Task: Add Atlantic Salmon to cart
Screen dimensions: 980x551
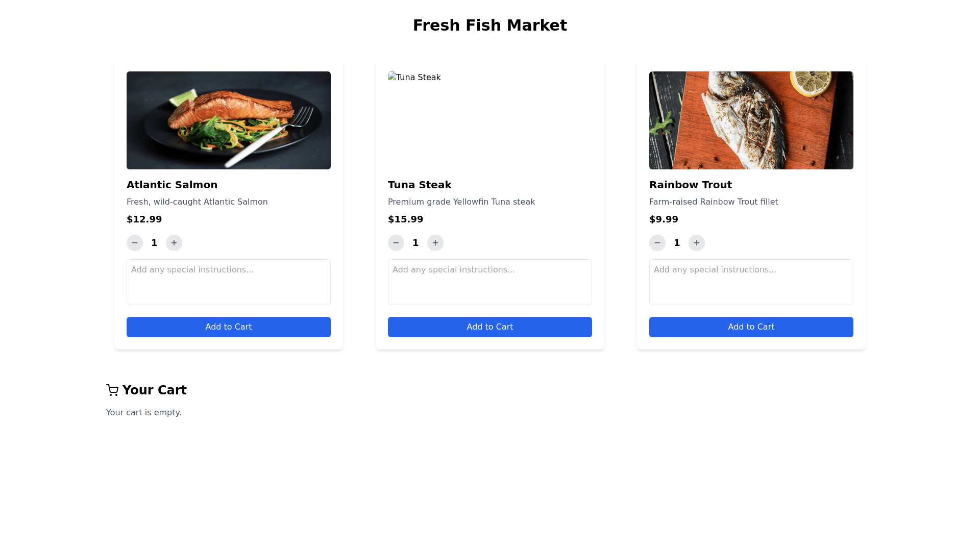Action: coord(229,327)
